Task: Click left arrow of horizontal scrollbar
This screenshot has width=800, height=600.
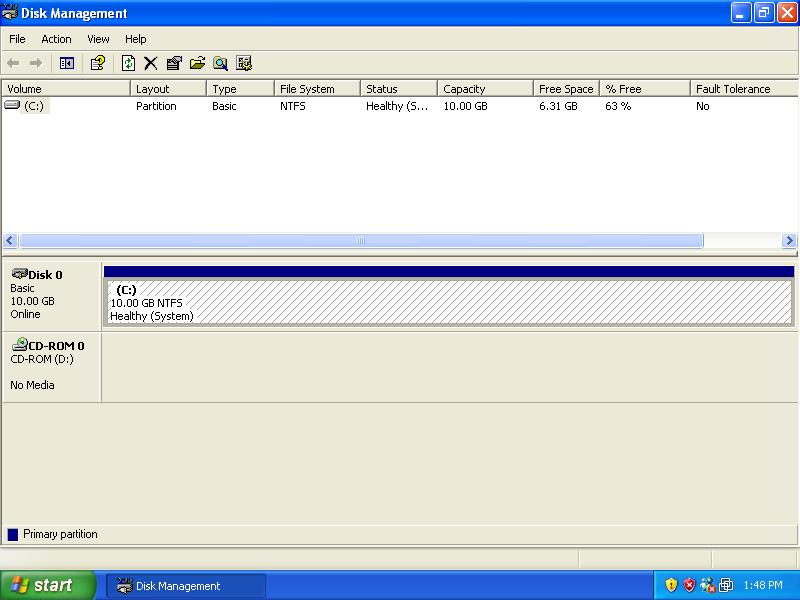Action: (x=10, y=240)
